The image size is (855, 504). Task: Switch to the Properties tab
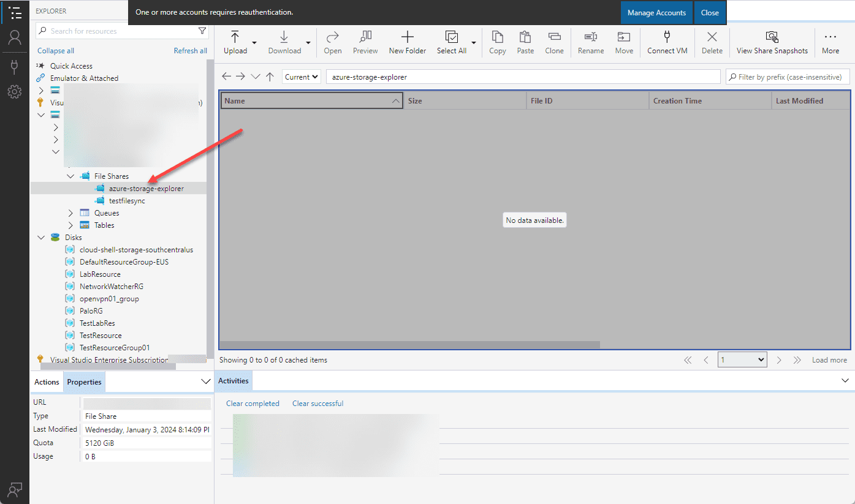click(x=84, y=382)
